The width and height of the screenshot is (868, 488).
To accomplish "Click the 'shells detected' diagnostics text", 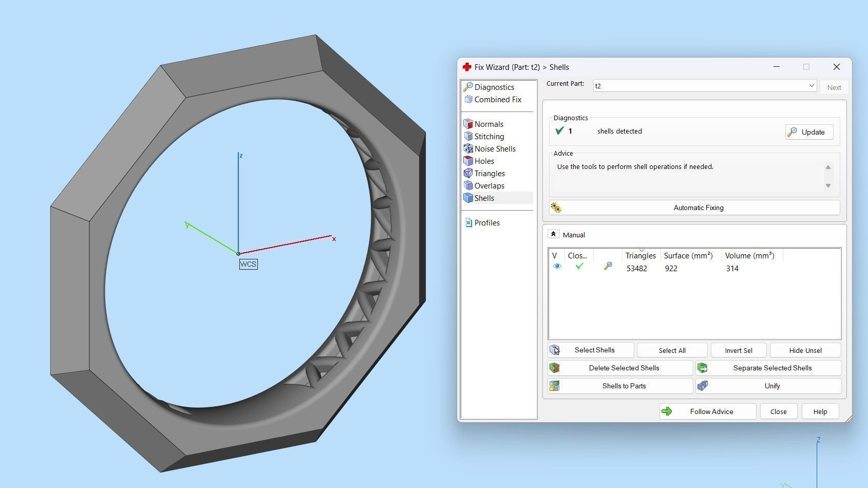I will coord(619,132).
